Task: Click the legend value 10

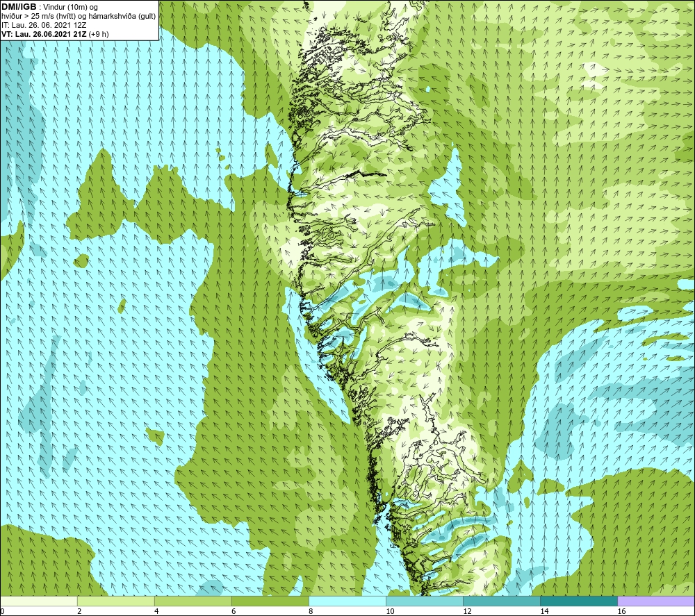Action: (x=390, y=612)
